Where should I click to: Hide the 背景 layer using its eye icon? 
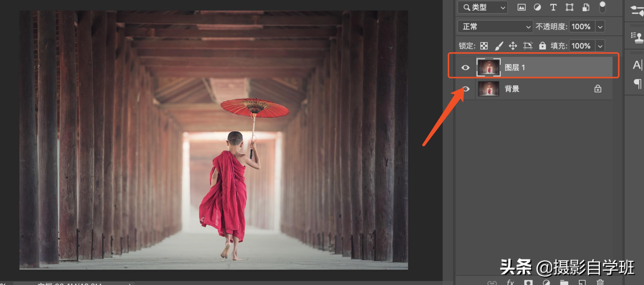coord(466,89)
